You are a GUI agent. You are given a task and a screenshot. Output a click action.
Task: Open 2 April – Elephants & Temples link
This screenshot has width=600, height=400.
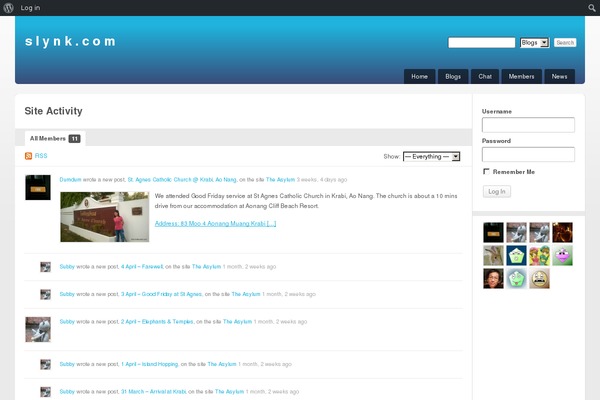tap(157, 322)
